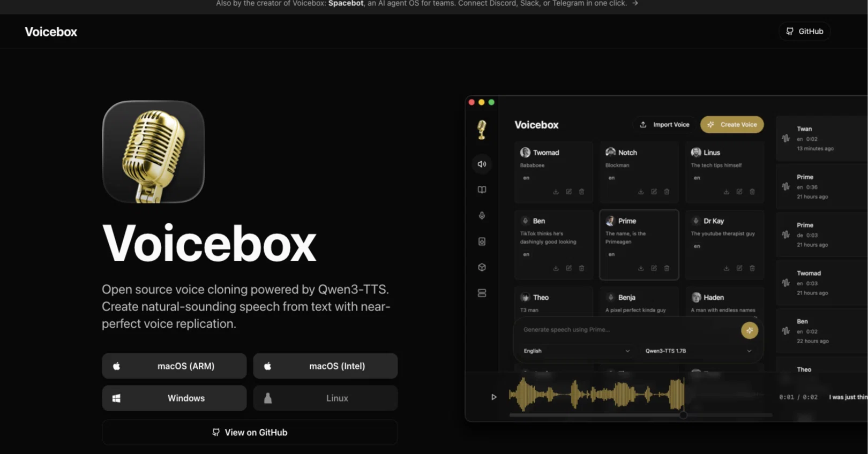
Task: Open the book icon in Voicebox sidebar
Action: 482,190
